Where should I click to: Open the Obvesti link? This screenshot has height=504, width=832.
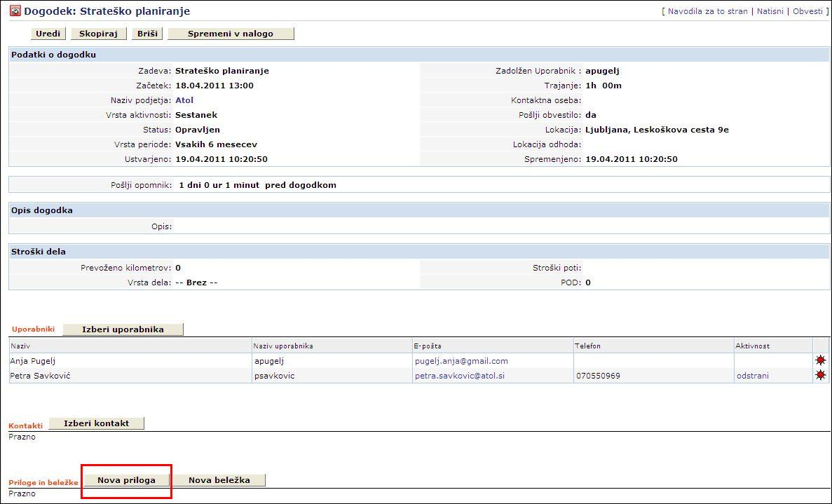[807, 12]
